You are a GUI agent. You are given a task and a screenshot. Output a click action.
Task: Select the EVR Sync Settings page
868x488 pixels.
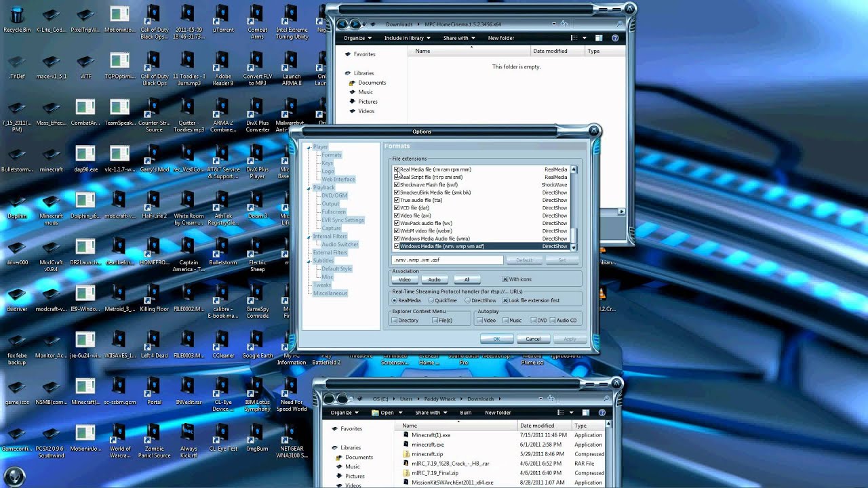click(x=343, y=220)
